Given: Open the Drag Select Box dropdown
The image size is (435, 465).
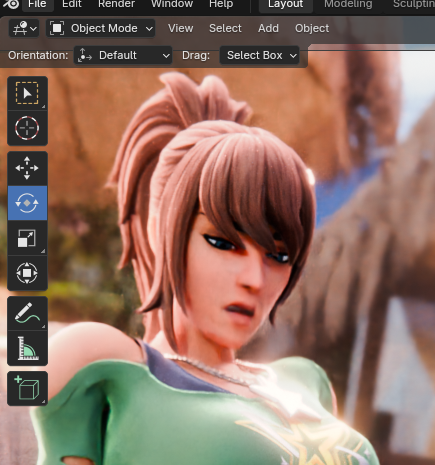Looking at the screenshot, I should pos(259,55).
